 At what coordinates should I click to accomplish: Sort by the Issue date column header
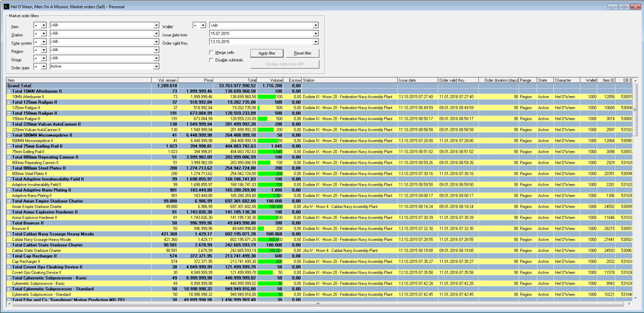pos(418,80)
